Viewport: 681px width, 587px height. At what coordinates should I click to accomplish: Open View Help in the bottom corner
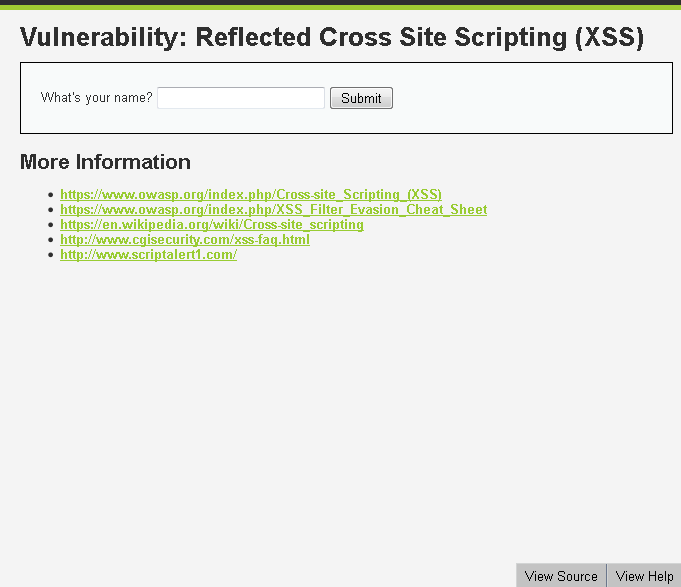click(x=644, y=576)
